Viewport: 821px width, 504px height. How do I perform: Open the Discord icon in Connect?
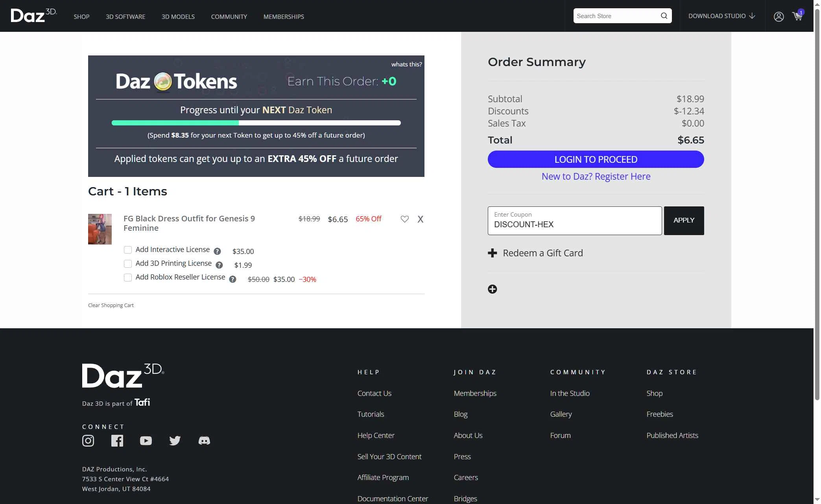(x=204, y=441)
